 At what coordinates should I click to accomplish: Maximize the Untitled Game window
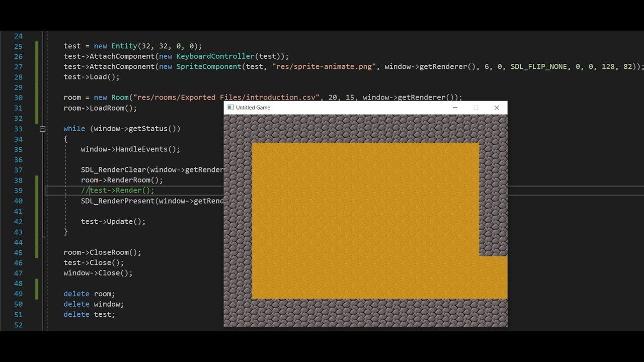click(476, 108)
